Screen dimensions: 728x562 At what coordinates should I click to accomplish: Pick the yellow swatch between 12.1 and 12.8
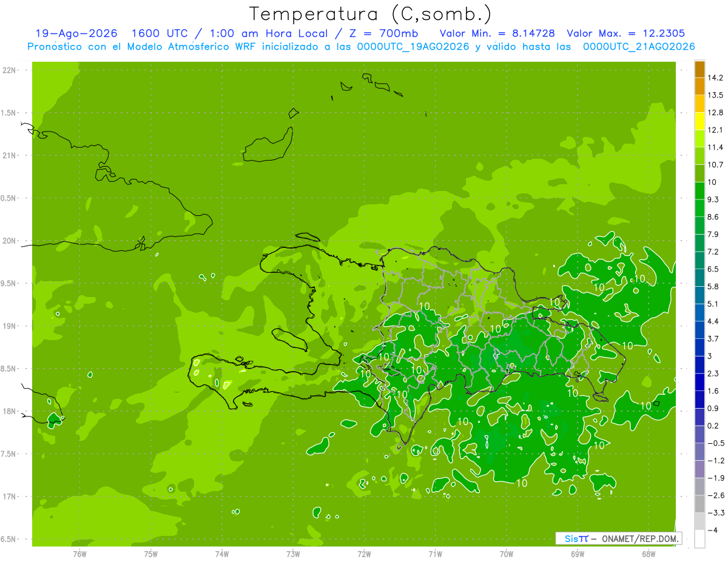pos(699,121)
